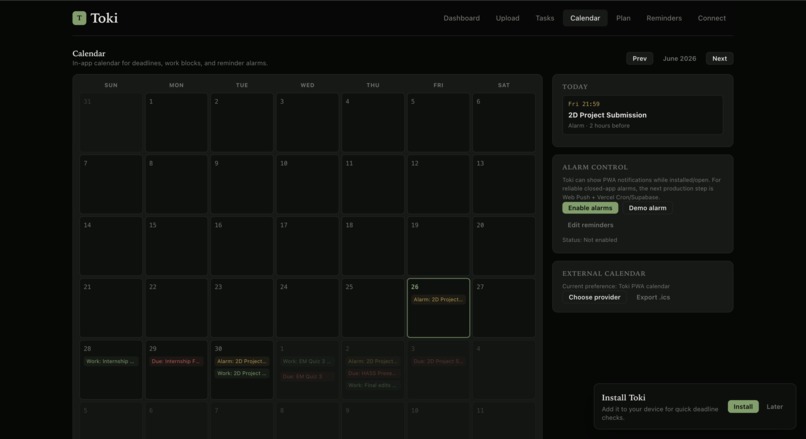
Task: Open Due: EM Quiz 3 event on July 1
Action: pyautogui.click(x=307, y=377)
